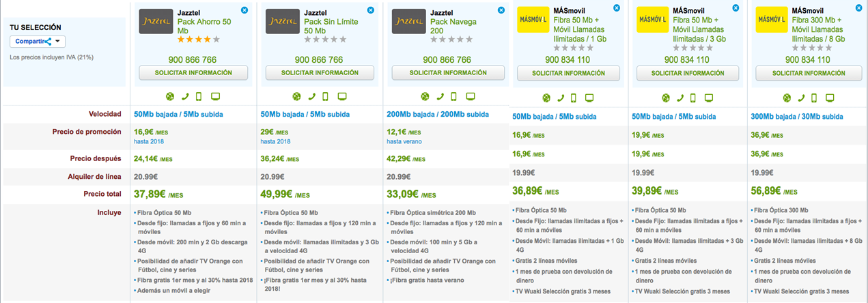Open the Compartir share dropdown

tap(38, 42)
